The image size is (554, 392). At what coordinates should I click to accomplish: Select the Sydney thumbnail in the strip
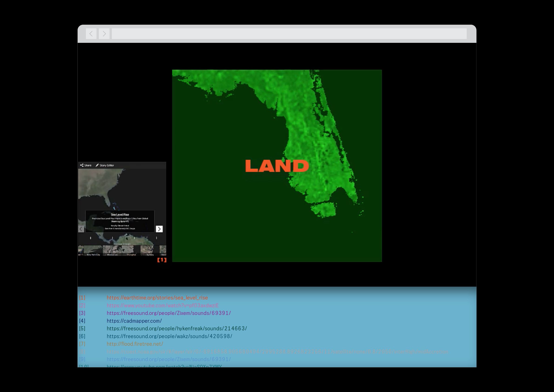point(150,250)
